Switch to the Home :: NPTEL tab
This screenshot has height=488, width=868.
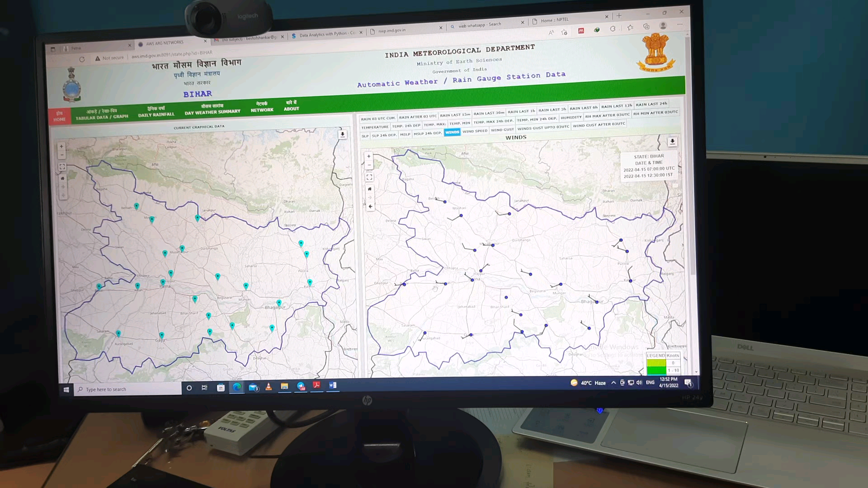[570, 19]
